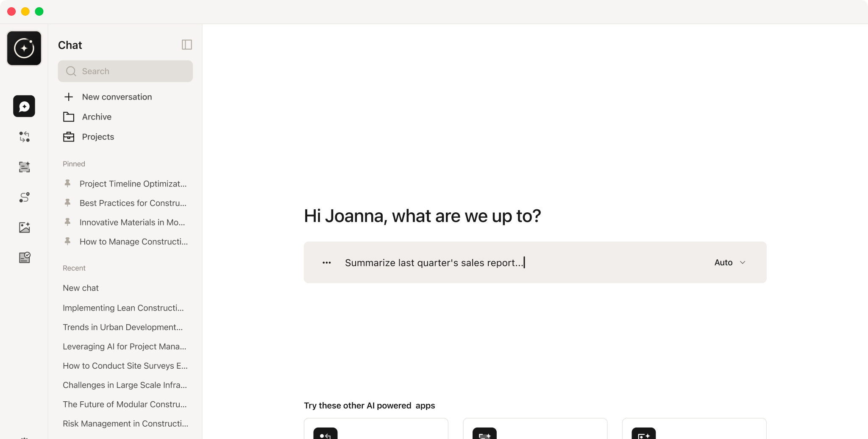This screenshot has height=439, width=868.
Task: Unpin the Best Practices for Construction chat
Action: coord(67,203)
